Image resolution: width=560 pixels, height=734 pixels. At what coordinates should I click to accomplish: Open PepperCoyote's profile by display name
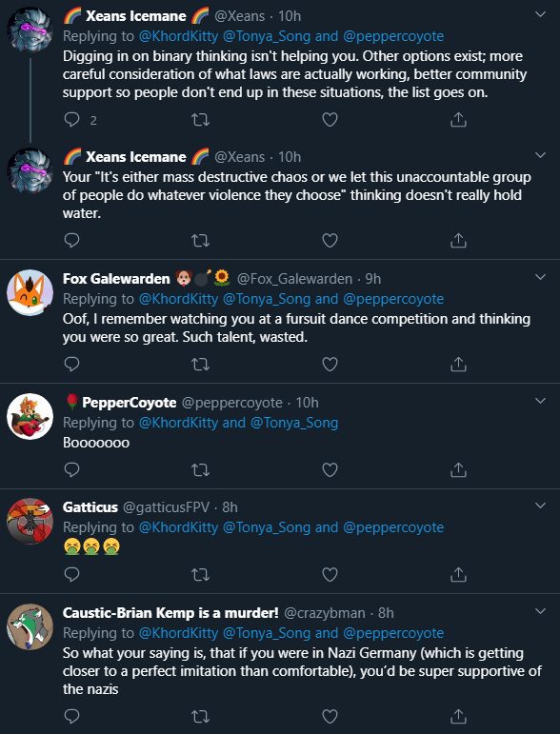130,402
